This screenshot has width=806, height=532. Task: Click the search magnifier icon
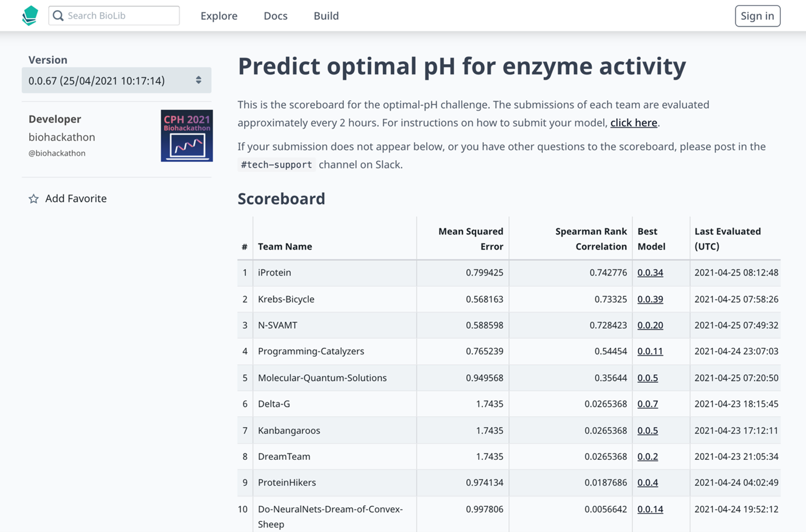click(57, 15)
